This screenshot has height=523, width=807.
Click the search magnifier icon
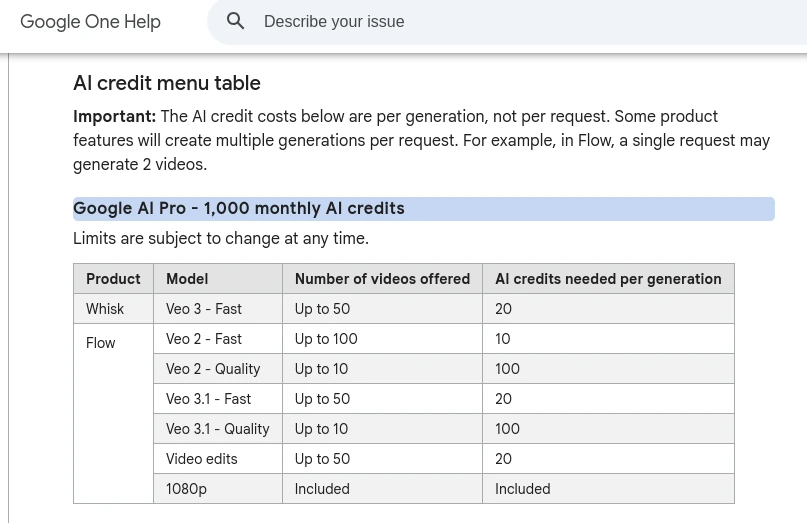pyautogui.click(x=235, y=21)
